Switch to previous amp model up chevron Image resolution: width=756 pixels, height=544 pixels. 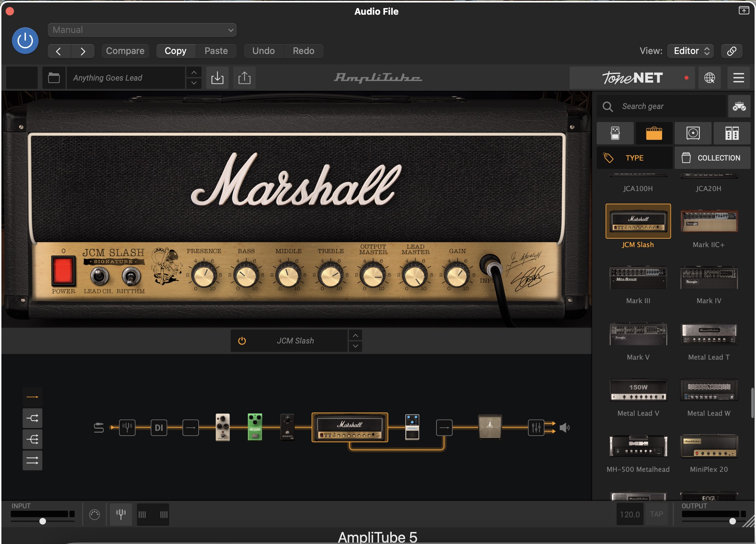[x=355, y=336]
